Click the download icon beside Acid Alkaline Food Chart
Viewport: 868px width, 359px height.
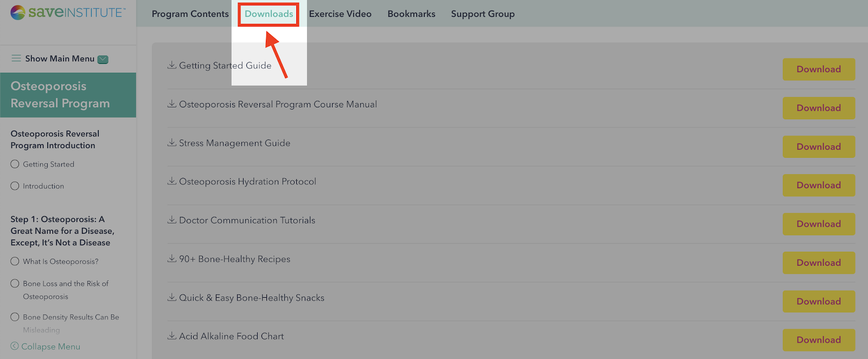[171, 336]
